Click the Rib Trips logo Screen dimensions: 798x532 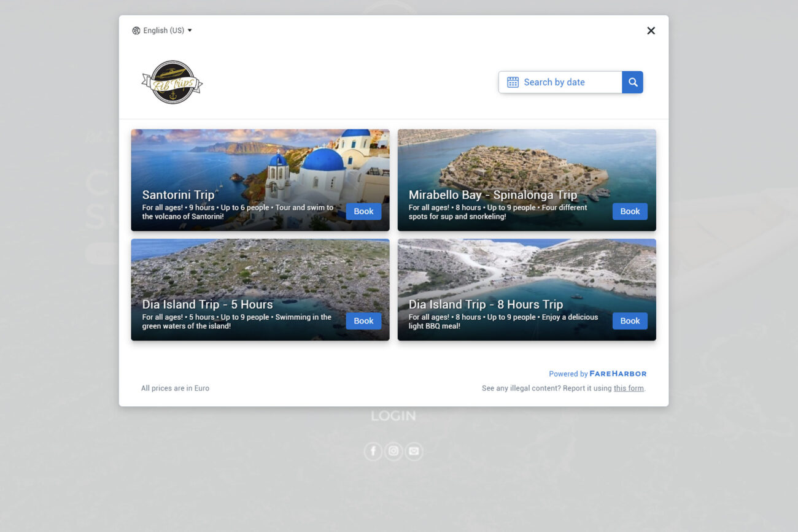pos(172,82)
